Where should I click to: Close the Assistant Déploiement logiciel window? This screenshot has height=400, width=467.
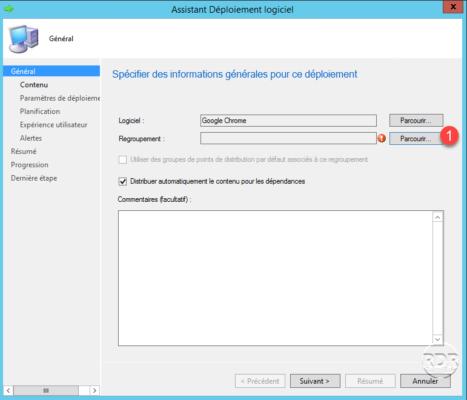click(x=453, y=7)
